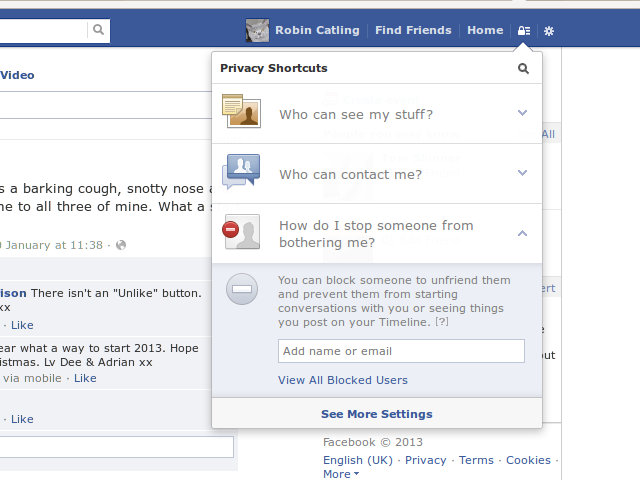Collapse the 'stop someone from bothering me' chevron

(522, 233)
